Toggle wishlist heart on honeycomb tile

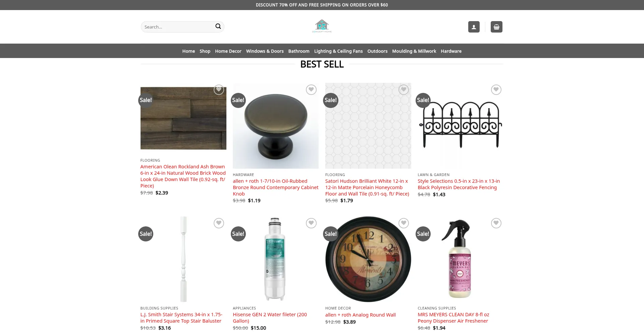[x=404, y=90]
